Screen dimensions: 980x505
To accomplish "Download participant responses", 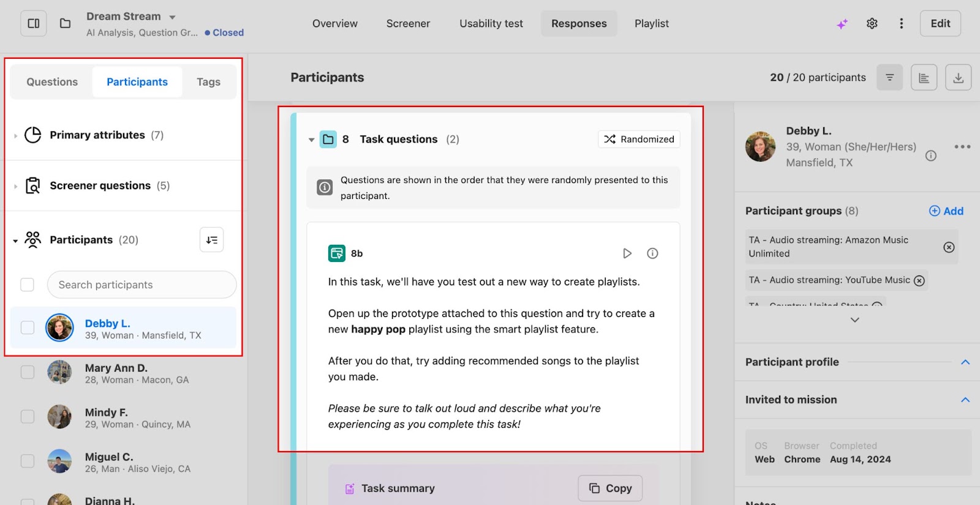I will click(x=958, y=78).
